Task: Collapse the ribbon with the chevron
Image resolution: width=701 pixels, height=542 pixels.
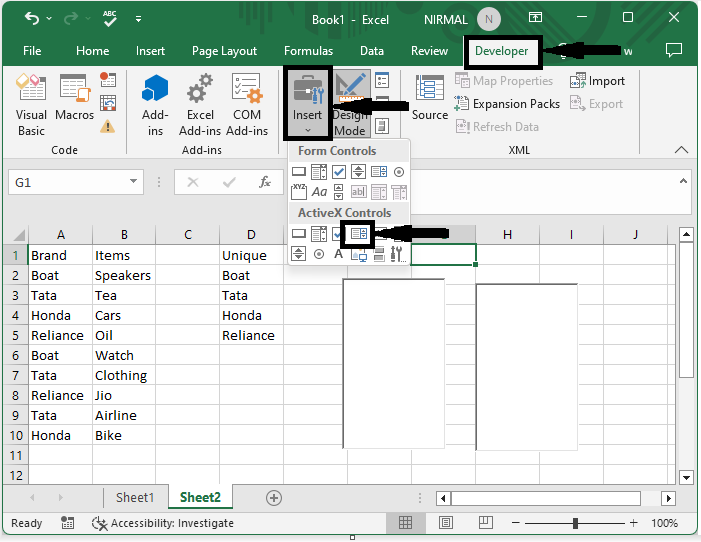Action: (x=682, y=150)
